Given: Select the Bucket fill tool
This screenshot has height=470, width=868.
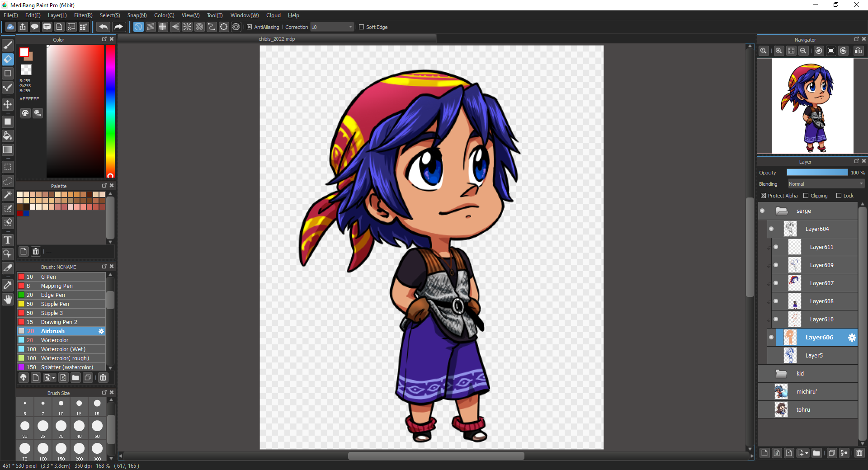Looking at the screenshot, I should pos(8,136).
